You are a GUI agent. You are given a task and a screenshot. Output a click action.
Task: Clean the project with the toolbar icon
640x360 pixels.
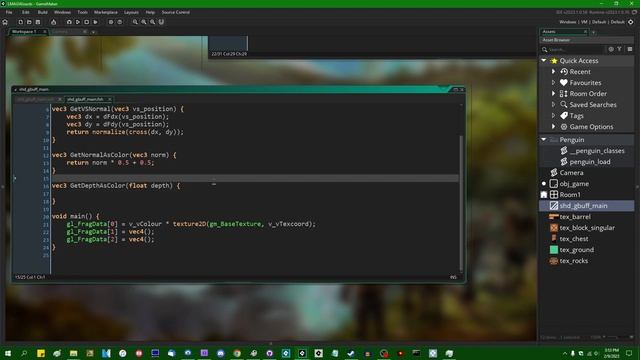point(96,22)
